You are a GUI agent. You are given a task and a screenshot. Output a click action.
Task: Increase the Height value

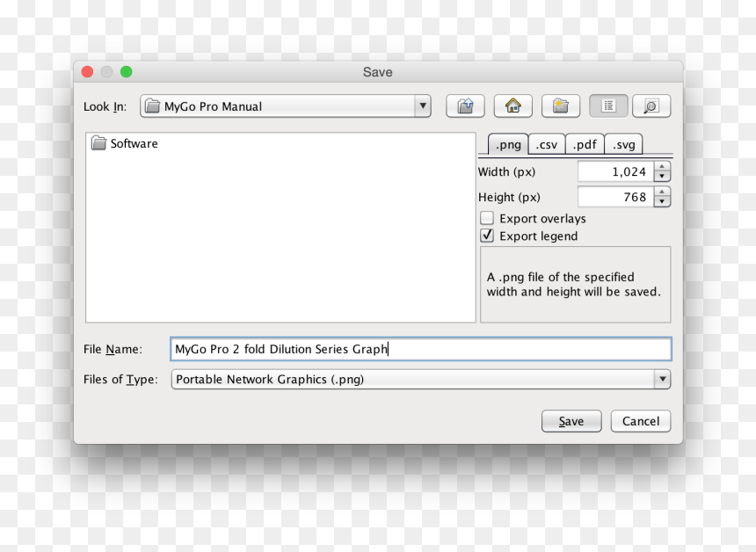(x=662, y=192)
